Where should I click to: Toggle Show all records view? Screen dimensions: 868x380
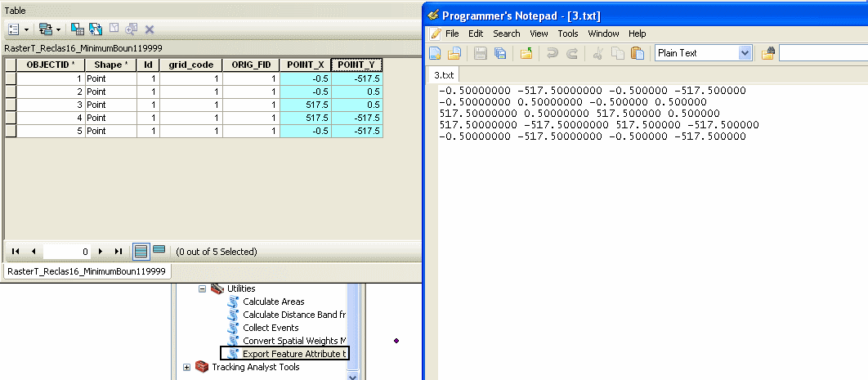141,251
